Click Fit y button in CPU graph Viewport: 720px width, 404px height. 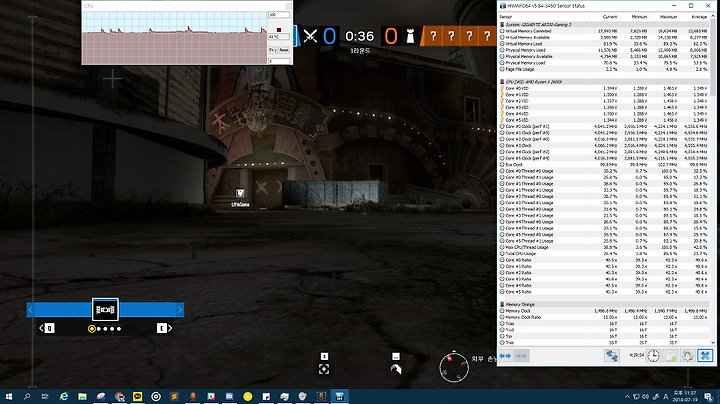pos(273,50)
